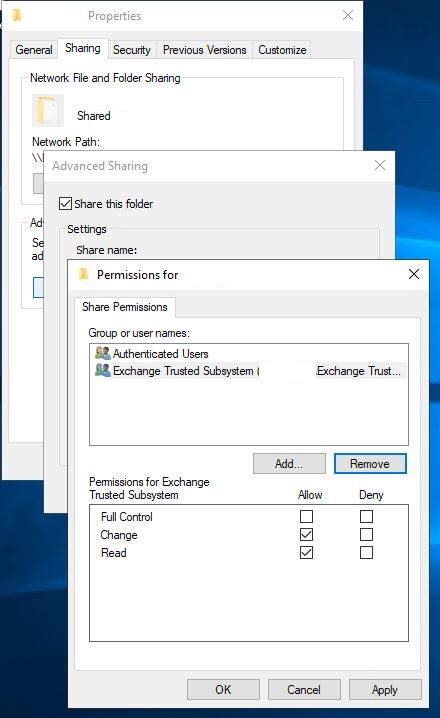Select Exchange Trusted Subsystem entry
The height and width of the screenshot is (718, 440).
pos(250,370)
